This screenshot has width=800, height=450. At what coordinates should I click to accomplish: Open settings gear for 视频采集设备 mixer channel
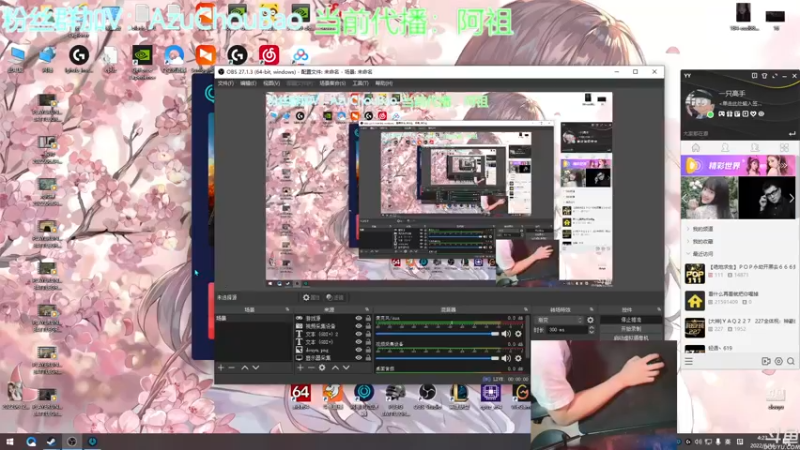[x=518, y=358]
